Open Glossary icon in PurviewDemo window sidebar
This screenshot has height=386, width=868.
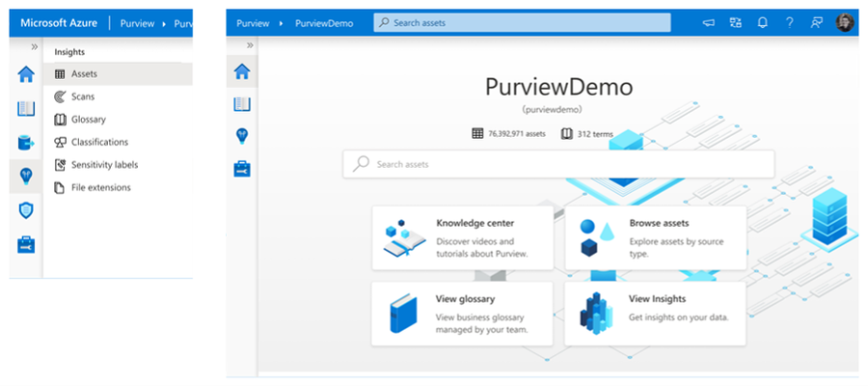[242, 104]
